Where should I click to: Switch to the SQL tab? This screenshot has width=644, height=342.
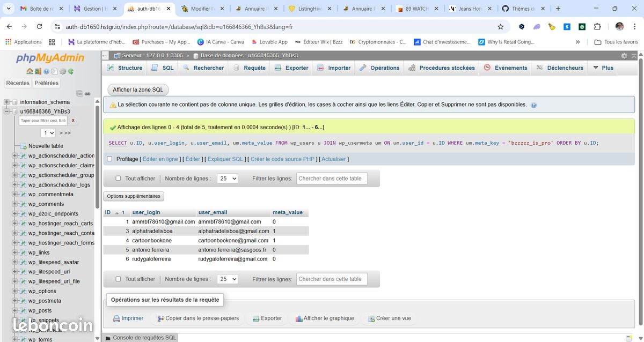coord(162,68)
